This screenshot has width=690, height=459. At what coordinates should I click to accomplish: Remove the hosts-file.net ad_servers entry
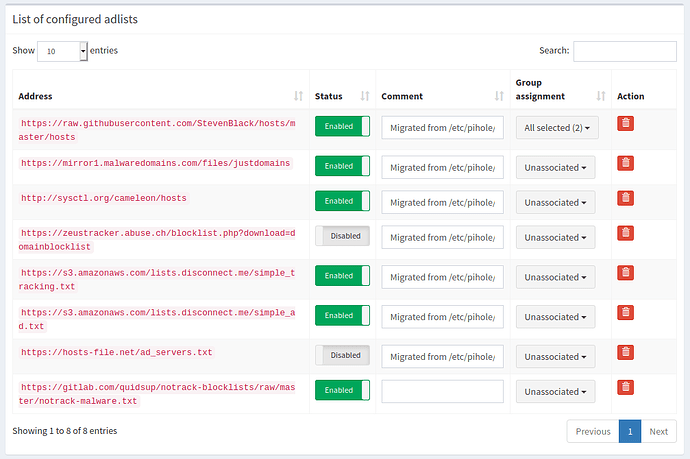click(625, 351)
